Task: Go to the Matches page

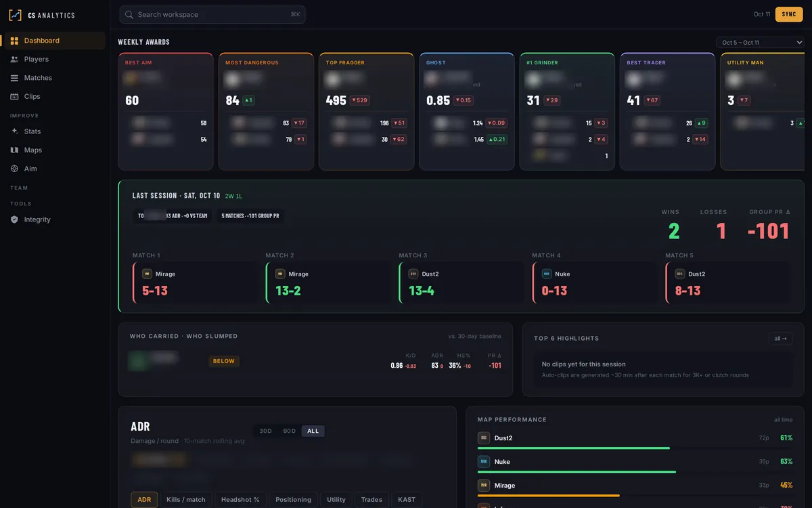Action: 55,78
